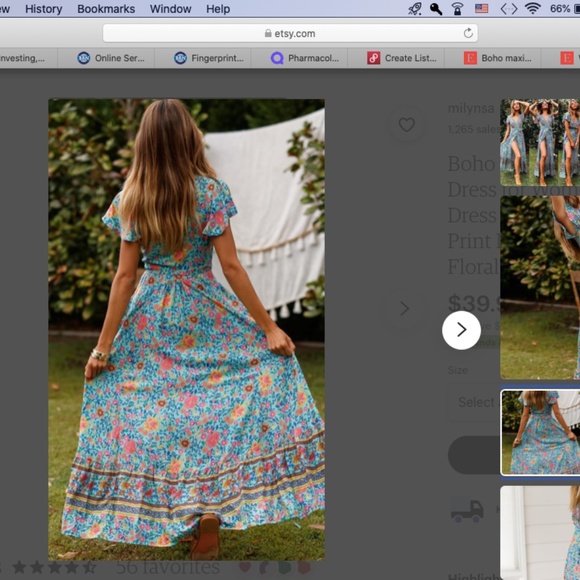The width and height of the screenshot is (580, 580).
Task: Open the US flag input source menu
Action: coord(481,8)
